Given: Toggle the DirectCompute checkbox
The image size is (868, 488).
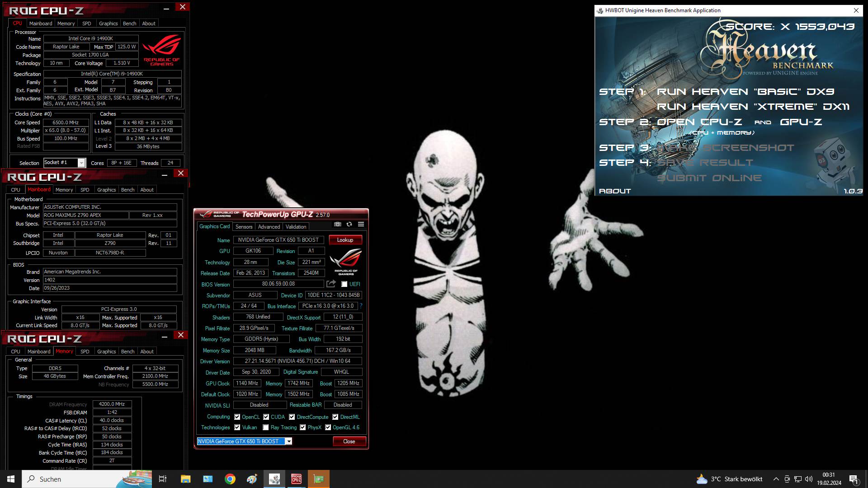Looking at the screenshot, I should pos(292,417).
